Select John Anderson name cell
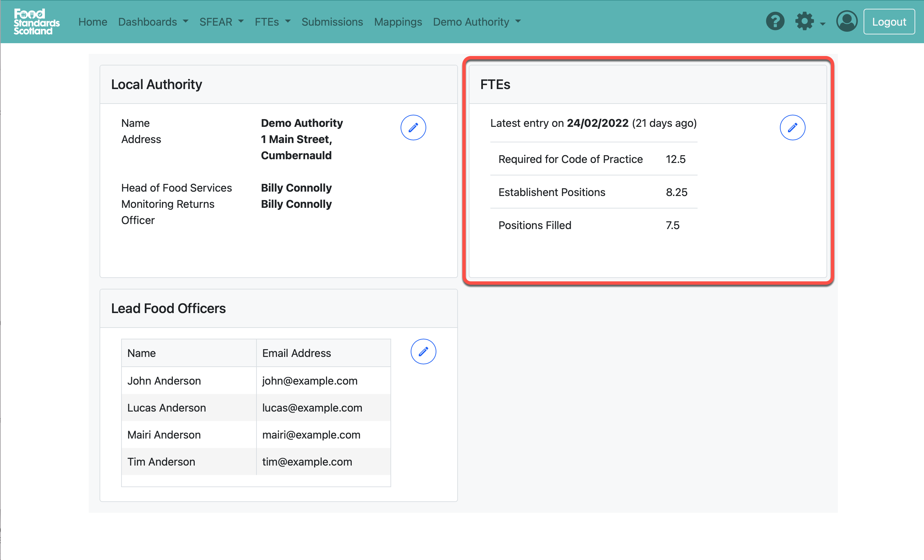 coord(189,381)
